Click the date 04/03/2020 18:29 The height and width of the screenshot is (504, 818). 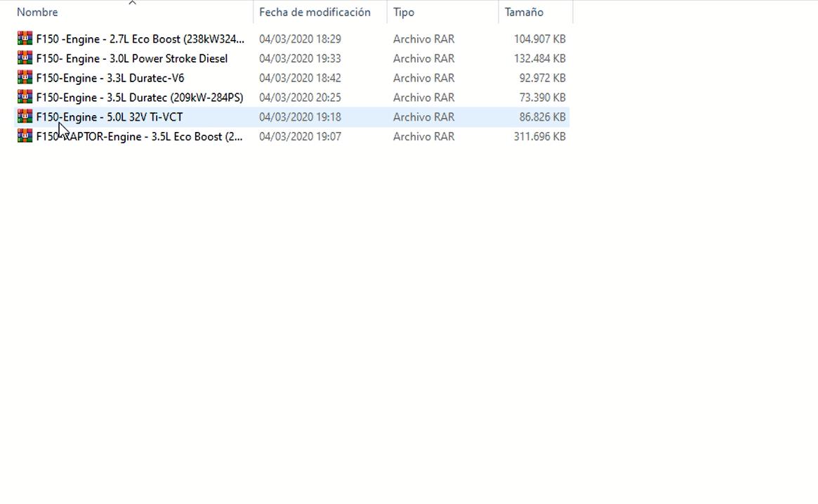point(300,39)
